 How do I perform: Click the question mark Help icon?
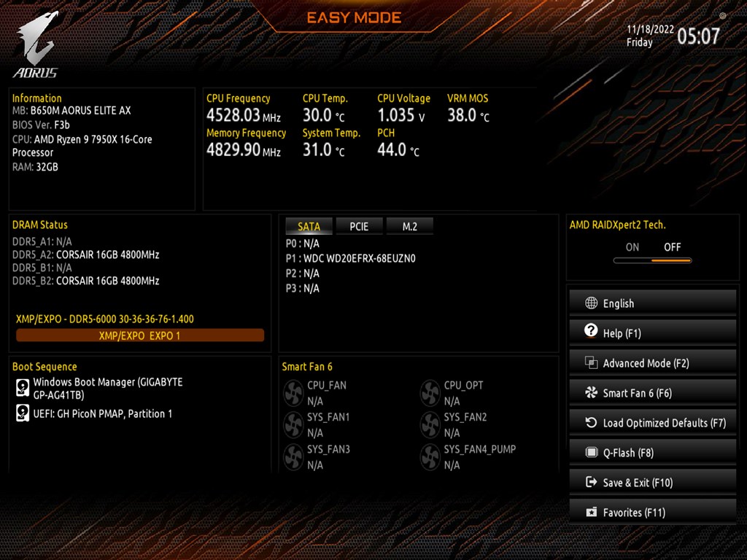tap(591, 330)
